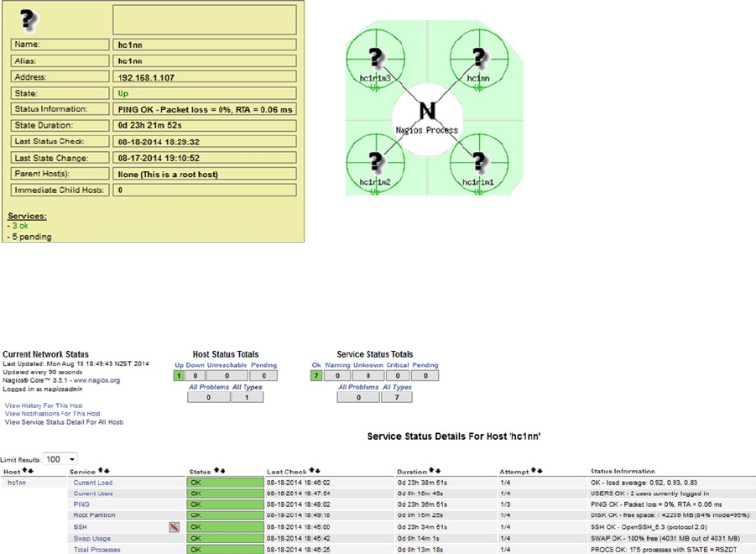The image size is (756, 554).
Task: Open the PING service link
Action: [x=81, y=504]
